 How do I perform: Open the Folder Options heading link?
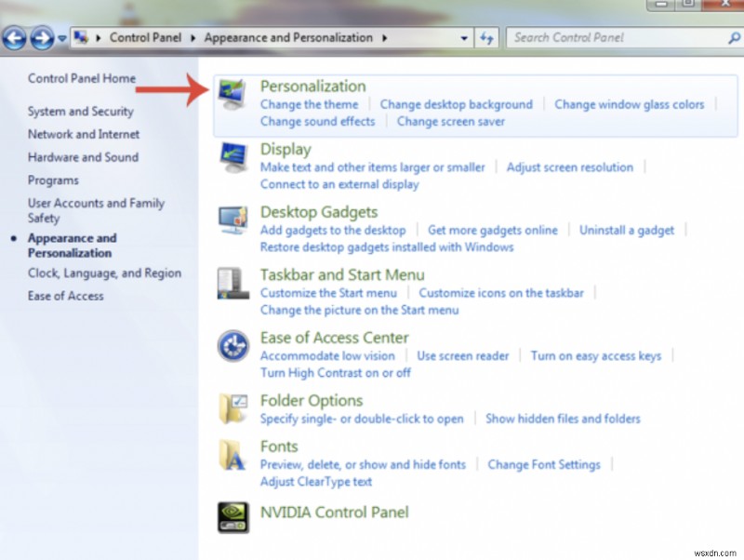pyautogui.click(x=312, y=401)
